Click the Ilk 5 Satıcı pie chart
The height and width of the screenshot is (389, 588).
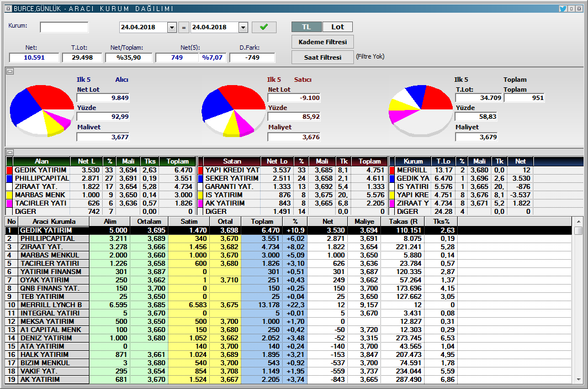[233, 111]
